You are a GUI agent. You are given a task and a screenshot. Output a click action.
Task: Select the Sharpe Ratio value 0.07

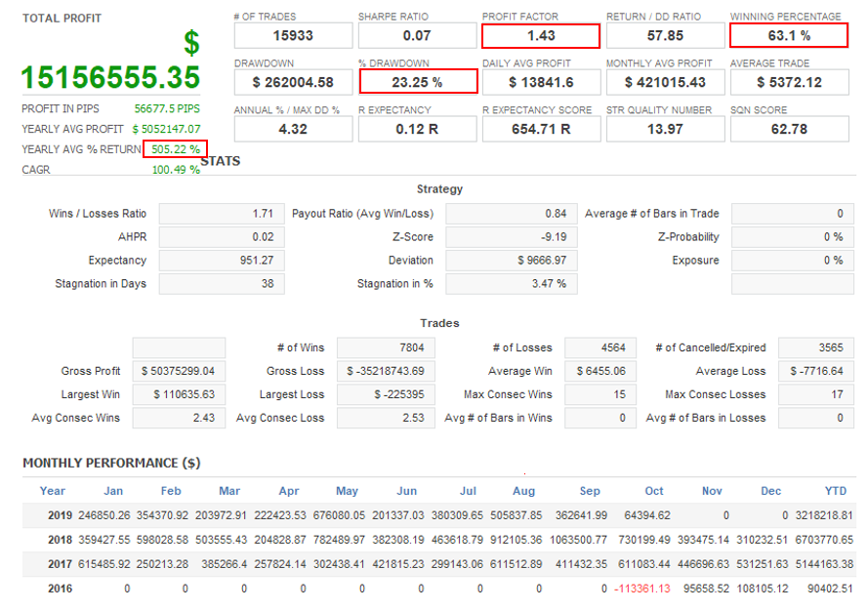[x=417, y=36]
